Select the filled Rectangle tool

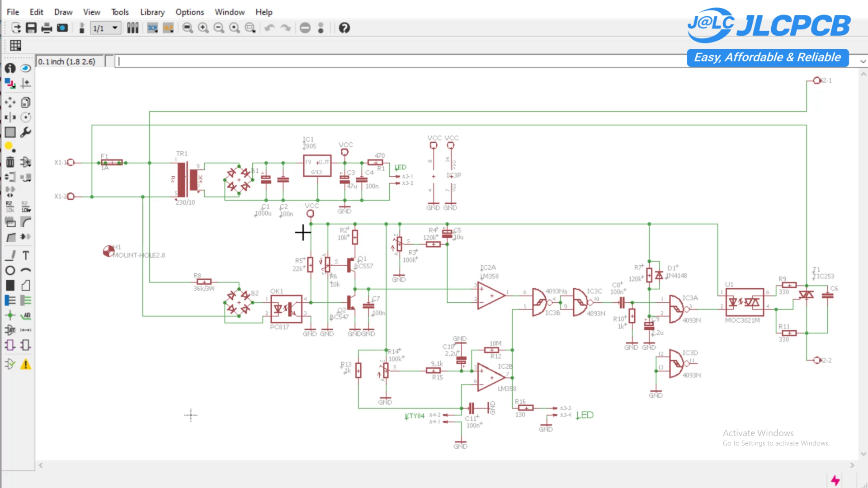(10, 286)
